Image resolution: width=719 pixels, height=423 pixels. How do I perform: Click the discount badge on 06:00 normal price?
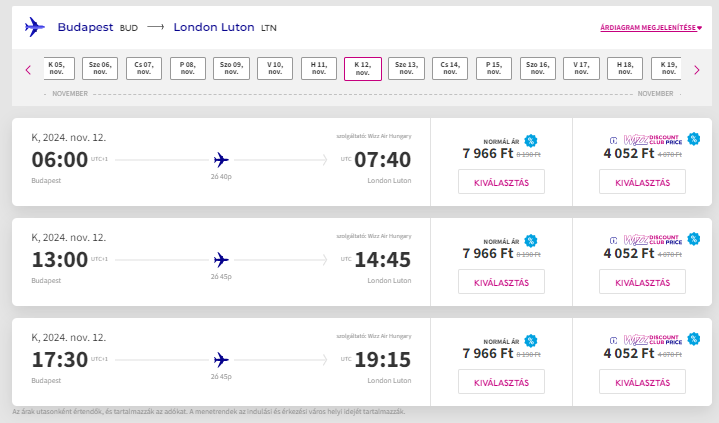coord(531,141)
